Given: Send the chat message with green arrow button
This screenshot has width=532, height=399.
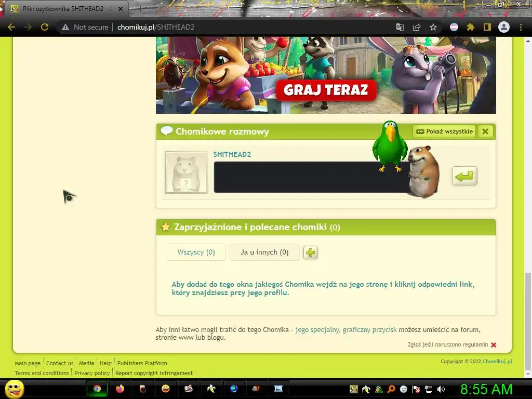Looking at the screenshot, I should [464, 176].
